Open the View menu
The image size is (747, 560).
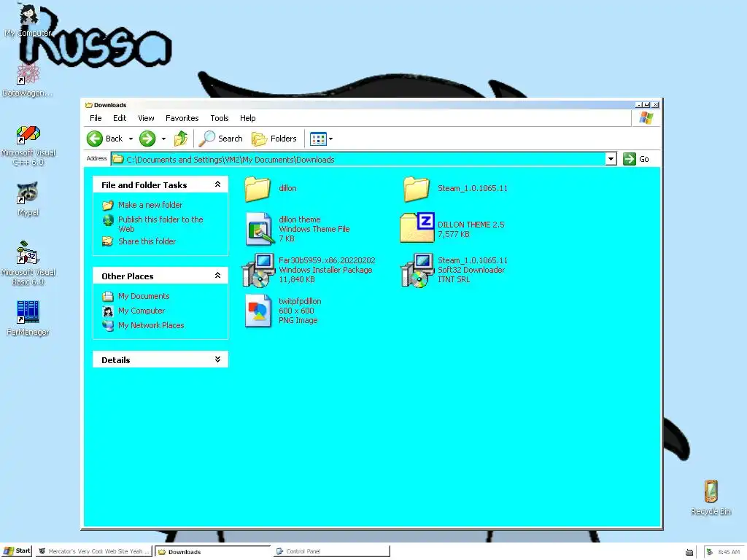click(146, 118)
